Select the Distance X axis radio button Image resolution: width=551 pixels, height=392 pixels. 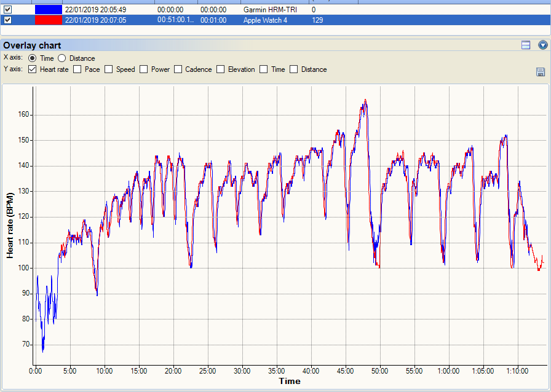coord(62,58)
